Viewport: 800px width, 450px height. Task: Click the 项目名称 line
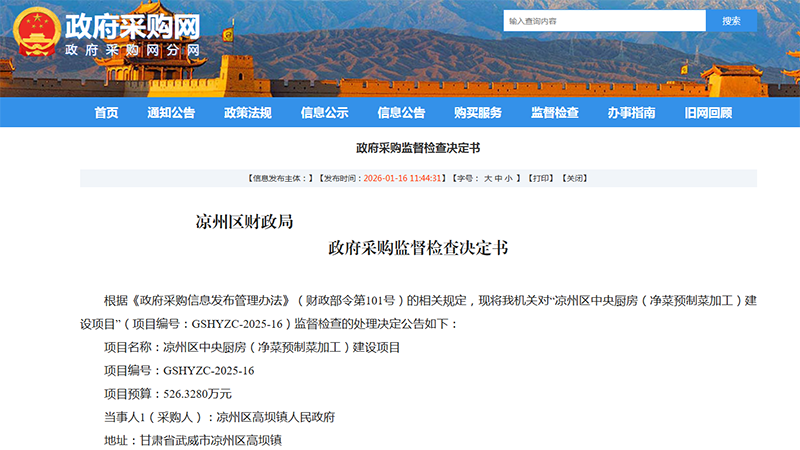(x=252, y=347)
